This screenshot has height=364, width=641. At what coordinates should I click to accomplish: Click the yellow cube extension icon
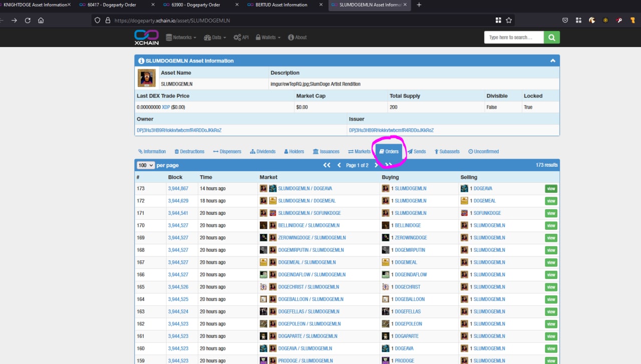[605, 21]
